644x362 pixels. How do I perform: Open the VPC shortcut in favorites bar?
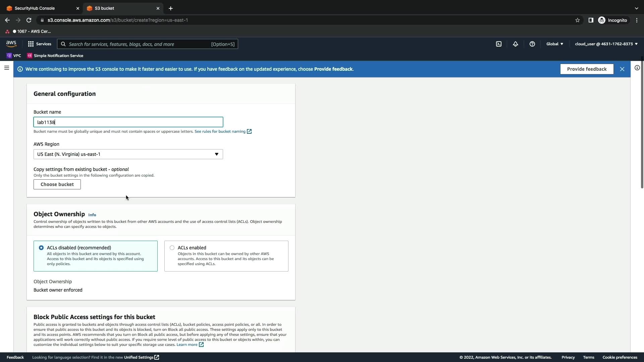coord(14,56)
